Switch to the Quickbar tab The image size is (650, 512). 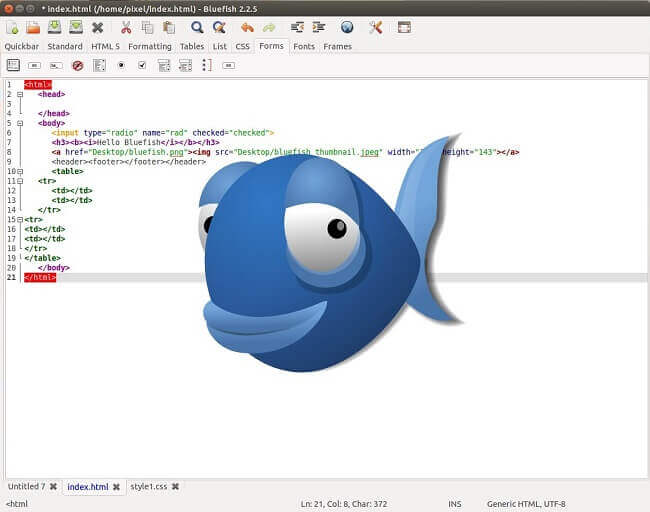(x=22, y=46)
